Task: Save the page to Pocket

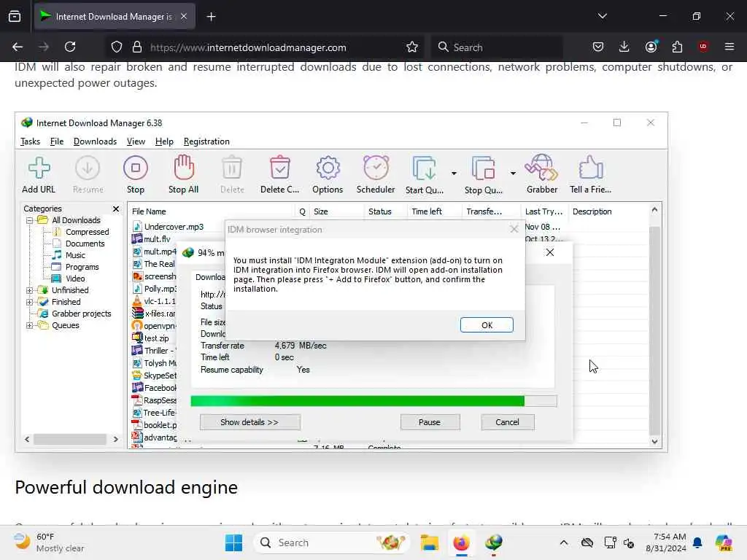Action: [598, 47]
